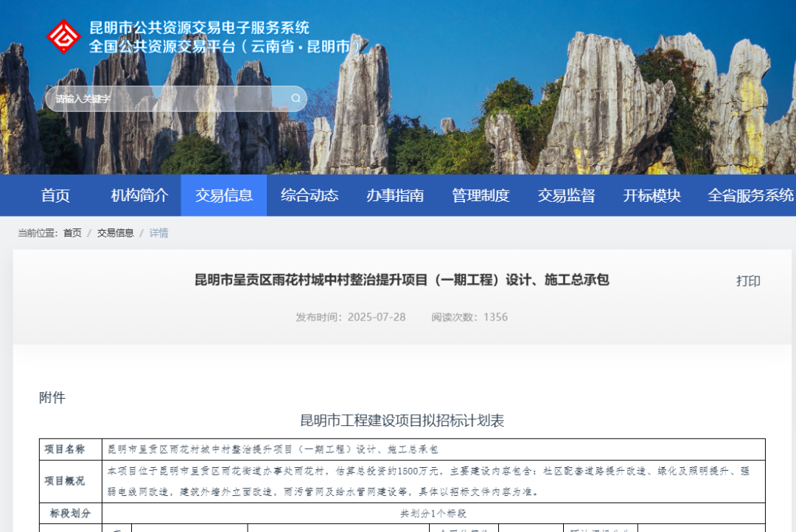Open the 开标模块 navigation item
This screenshot has width=796, height=532.
[x=652, y=195]
